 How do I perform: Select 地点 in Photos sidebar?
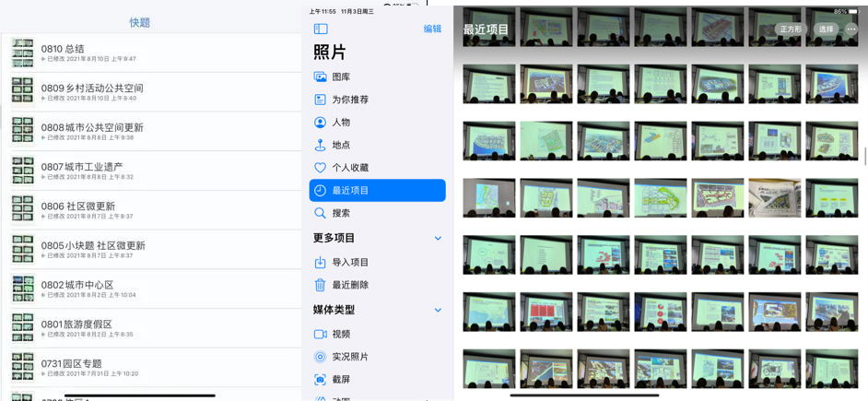[378, 145]
